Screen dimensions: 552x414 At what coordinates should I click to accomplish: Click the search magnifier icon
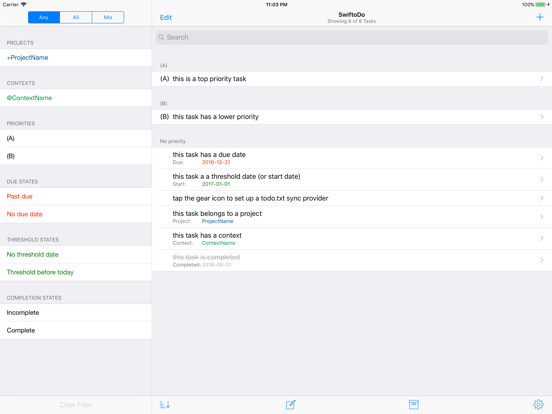(161, 37)
